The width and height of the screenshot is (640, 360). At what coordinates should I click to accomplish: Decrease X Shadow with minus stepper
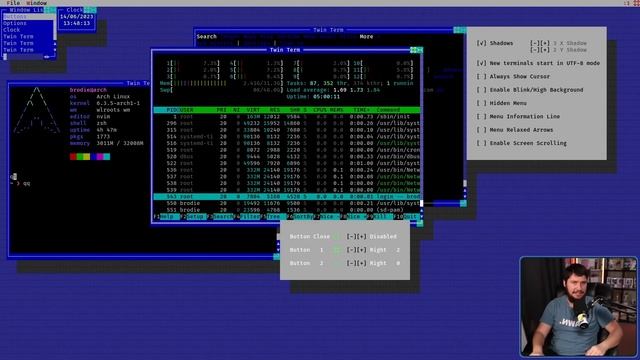[535, 43]
